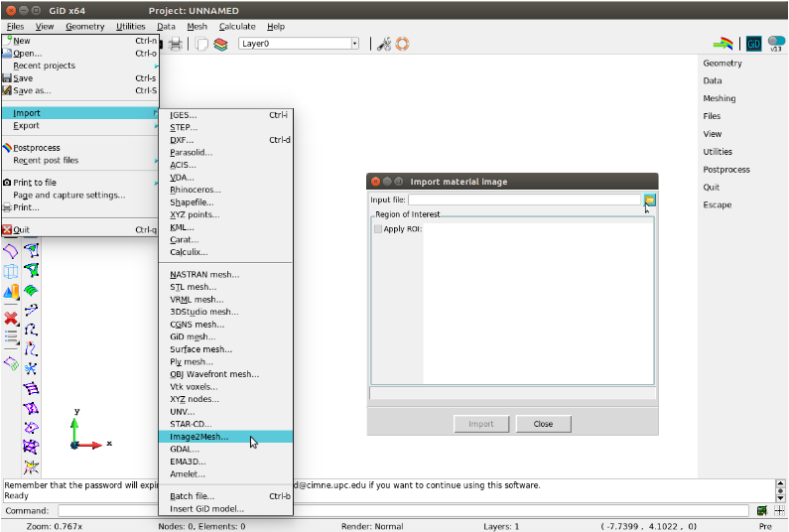Select Image2Mesh... from the Import menu
789x532 pixels.
click(x=199, y=437)
